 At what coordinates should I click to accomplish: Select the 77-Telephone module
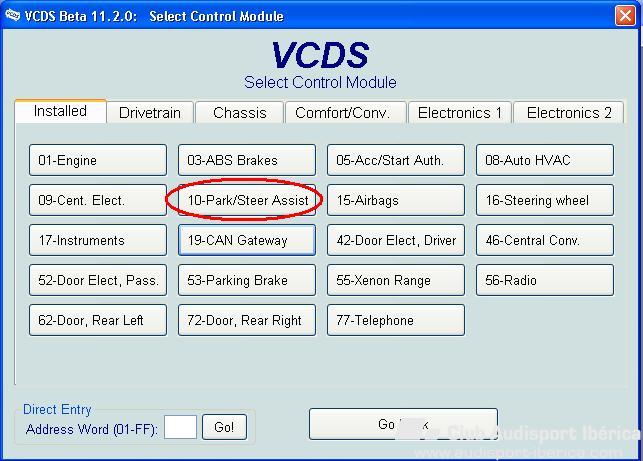(396, 320)
